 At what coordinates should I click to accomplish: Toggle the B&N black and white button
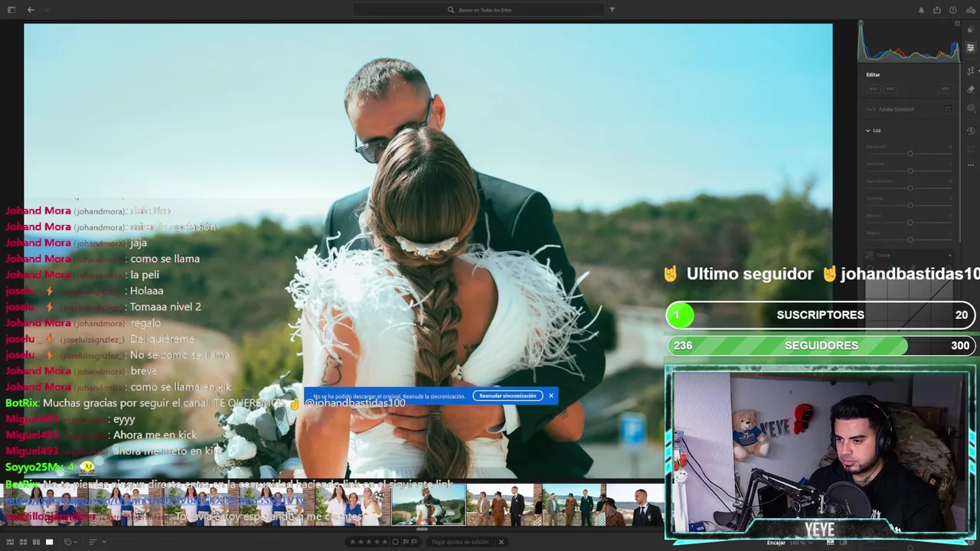tap(890, 89)
